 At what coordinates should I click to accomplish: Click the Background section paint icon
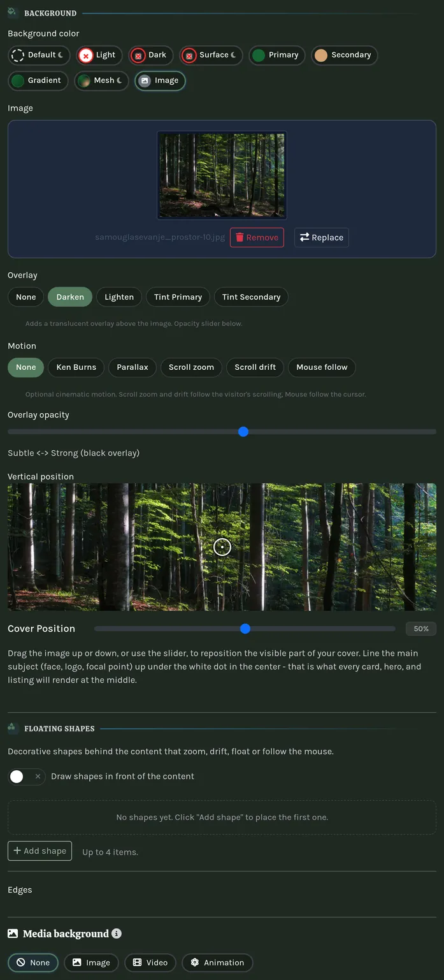pos(12,12)
